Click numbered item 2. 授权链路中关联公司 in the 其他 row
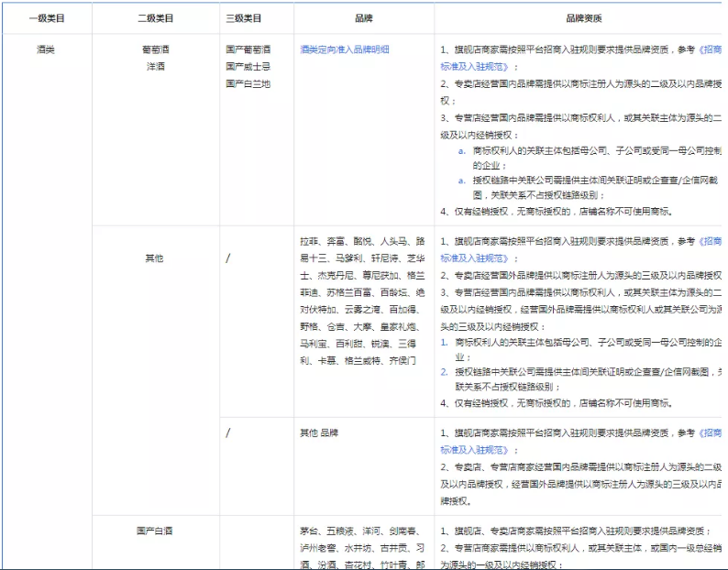This screenshot has height=570, width=728. 580,372
